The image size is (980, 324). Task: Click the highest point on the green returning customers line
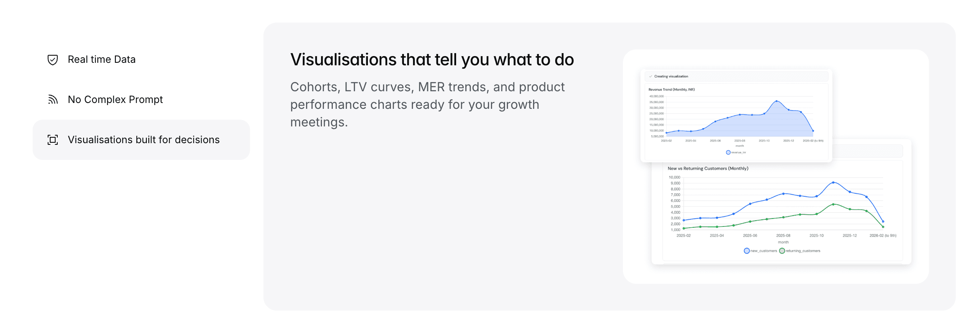(833, 204)
